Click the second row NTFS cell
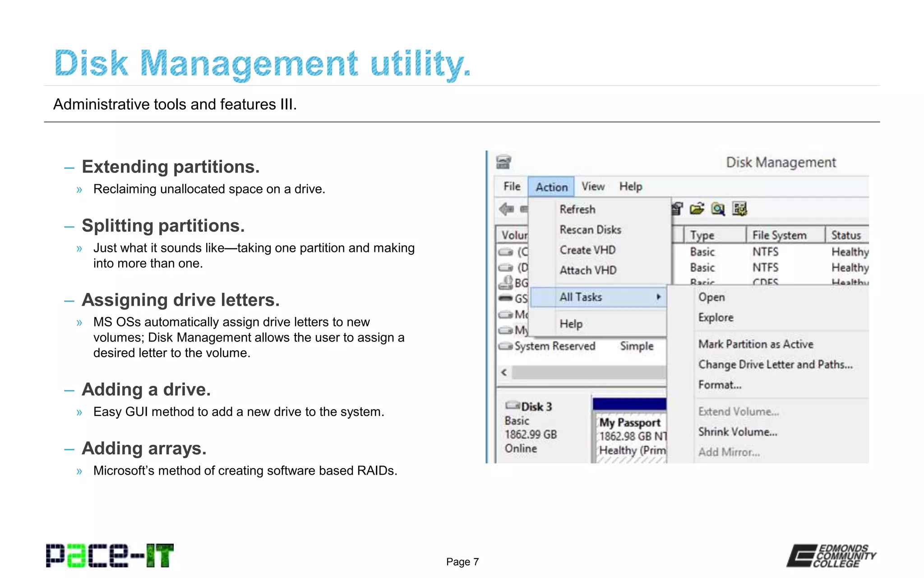This screenshot has height=578, width=924. tap(765, 267)
